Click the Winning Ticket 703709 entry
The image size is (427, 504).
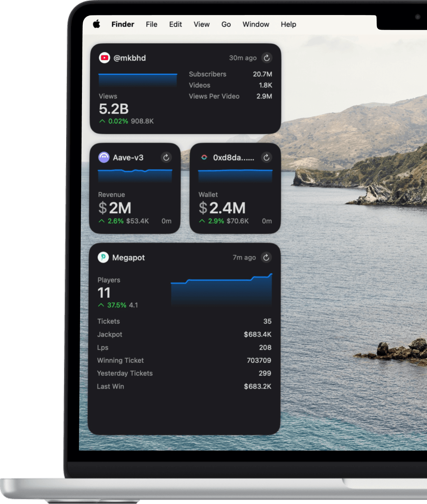(x=184, y=361)
